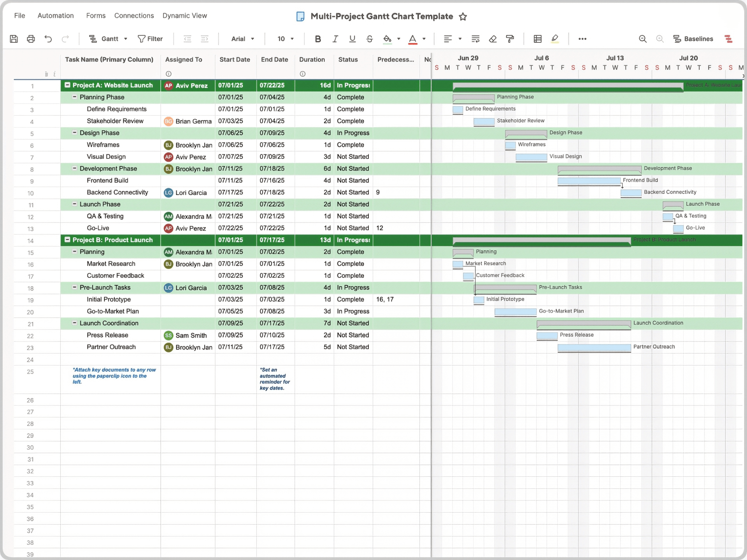Viewport: 747px width, 560px height.
Task: Select the format painter tool
Action: tap(510, 39)
